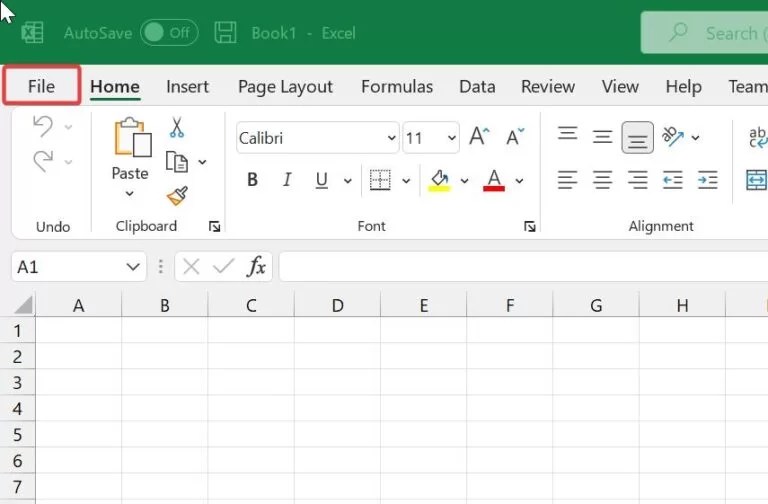Screen dimensions: 768x504
Task: Click the Select All corner triangle
Action: pos(23,305)
